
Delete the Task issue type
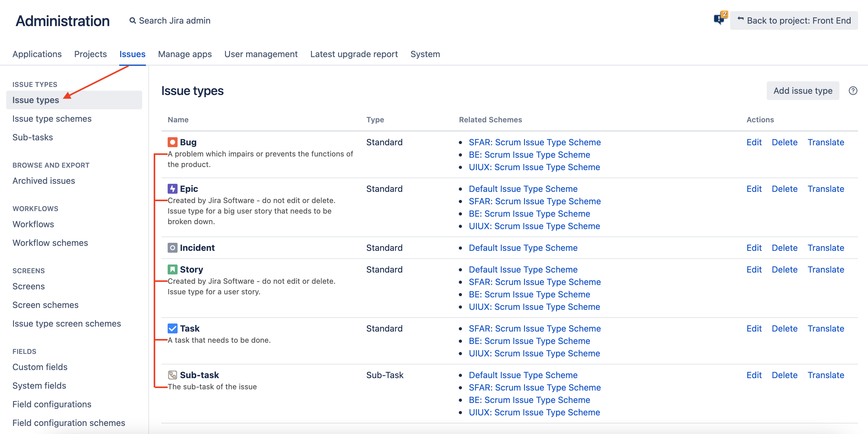click(784, 328)
